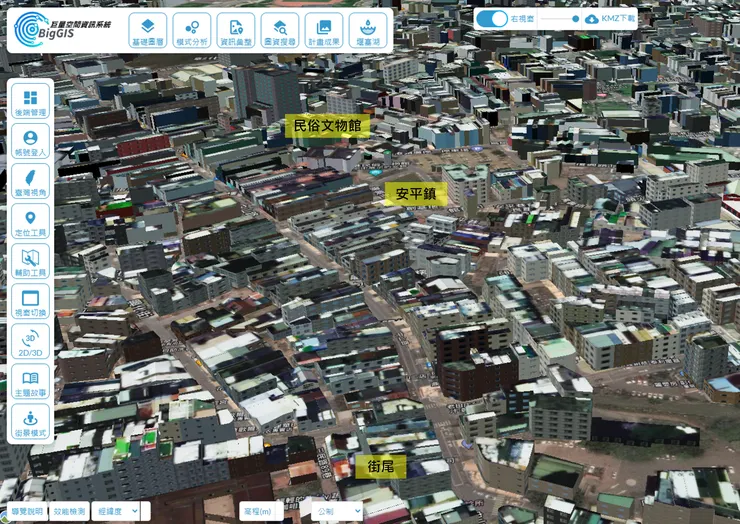The height and width of the screenshot is (524, 740).
Task: Open the 導覽說明 guide button
Action: coord(27,511)
